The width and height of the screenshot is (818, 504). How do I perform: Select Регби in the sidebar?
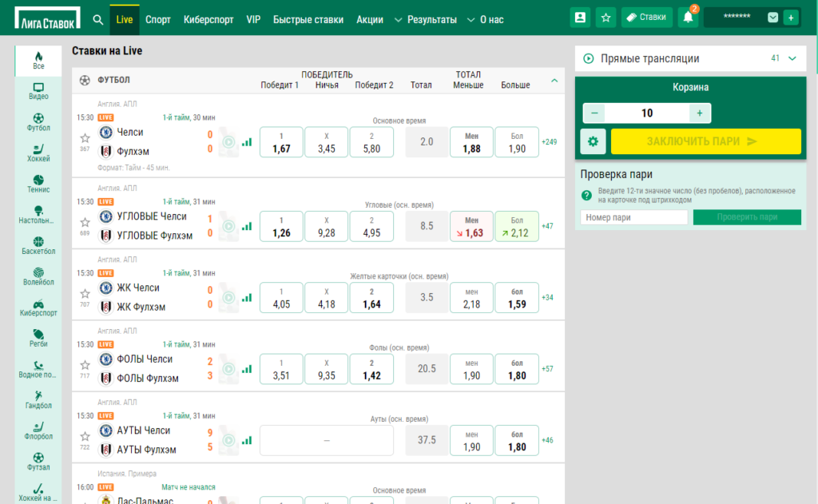(38, 338)
